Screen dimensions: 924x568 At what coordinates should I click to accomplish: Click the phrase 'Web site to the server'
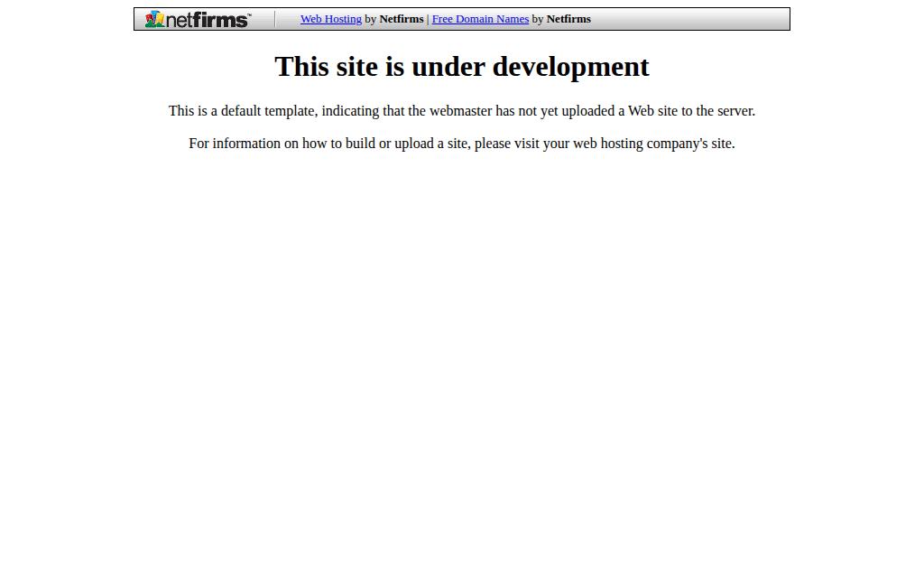pos(691,111)
